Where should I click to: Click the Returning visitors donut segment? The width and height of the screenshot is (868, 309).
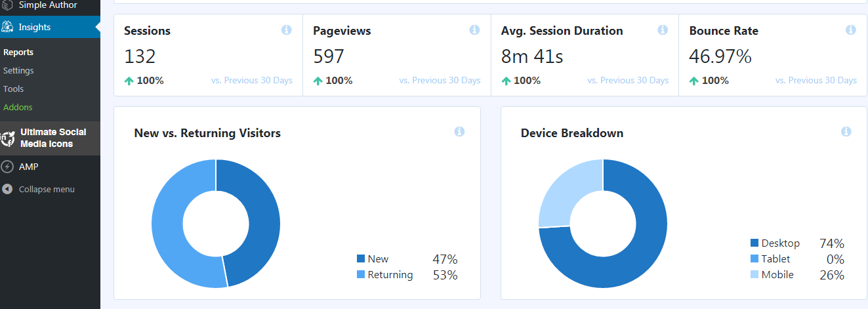point(168,226)
